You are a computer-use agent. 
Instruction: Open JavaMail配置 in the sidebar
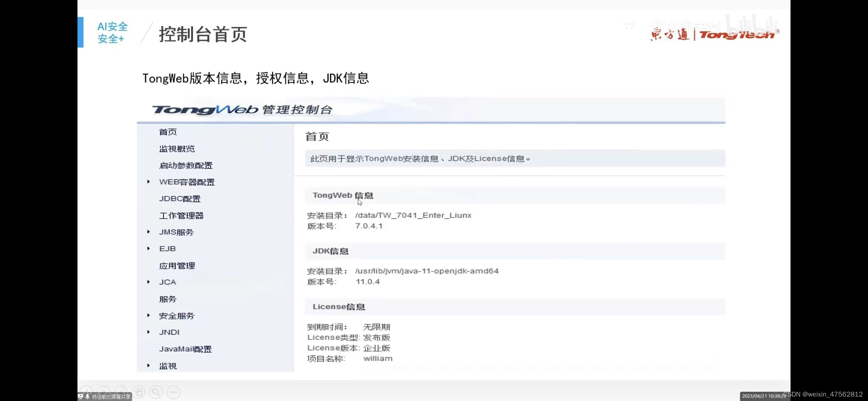(185, 349)
